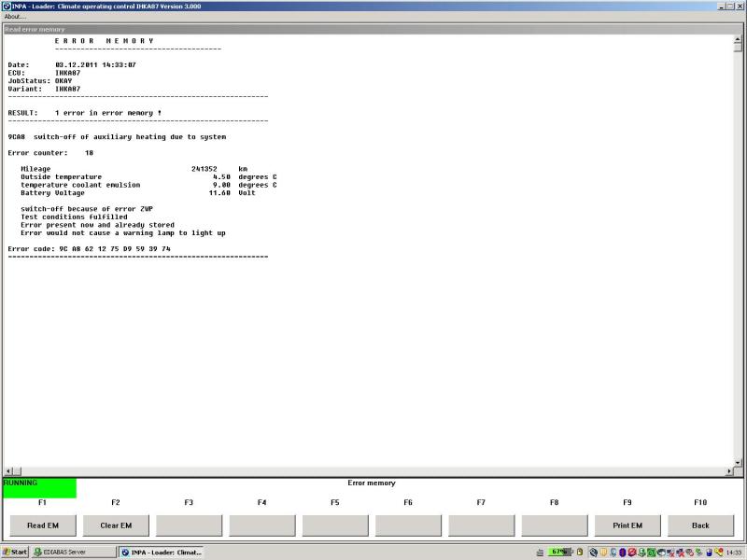Click the vertical scrollbar up arrow
This screenshot has height=560, width=747.
[x=738, y=40]
